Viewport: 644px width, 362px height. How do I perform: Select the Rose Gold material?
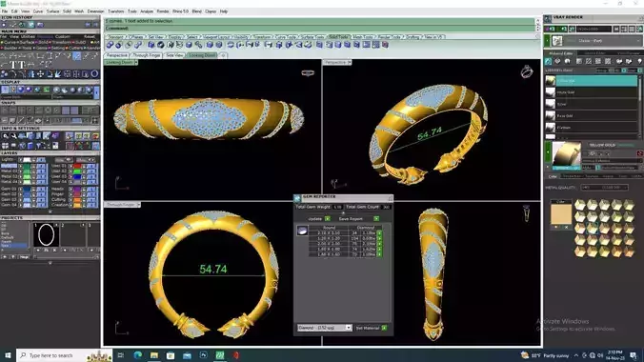click(592, 116)
